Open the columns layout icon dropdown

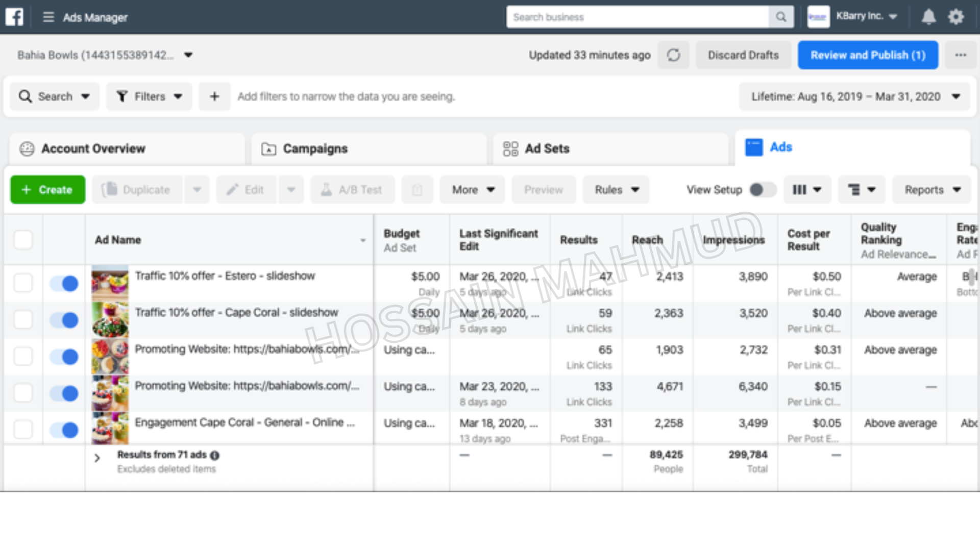click(807, 190)
